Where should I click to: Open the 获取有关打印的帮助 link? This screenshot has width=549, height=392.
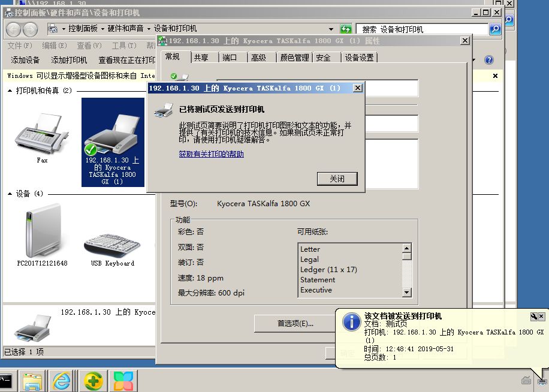211,154
